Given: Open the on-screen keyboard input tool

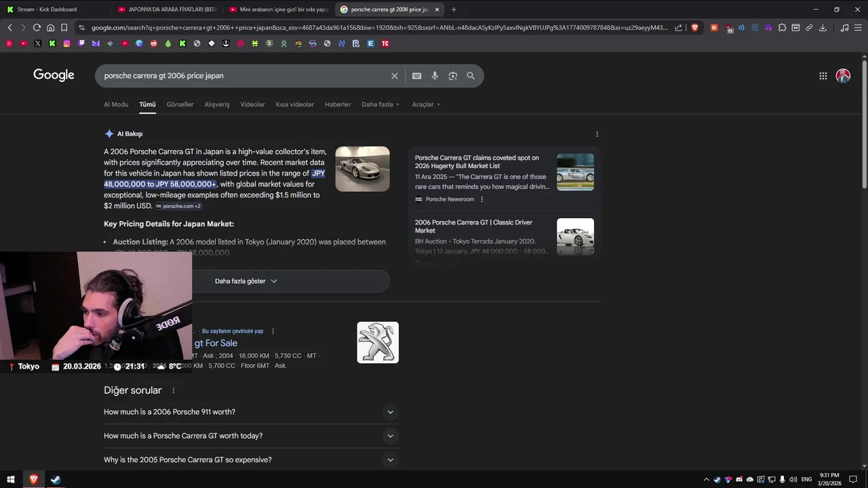Looking at the screenshot, I should [x=417, y=76].
